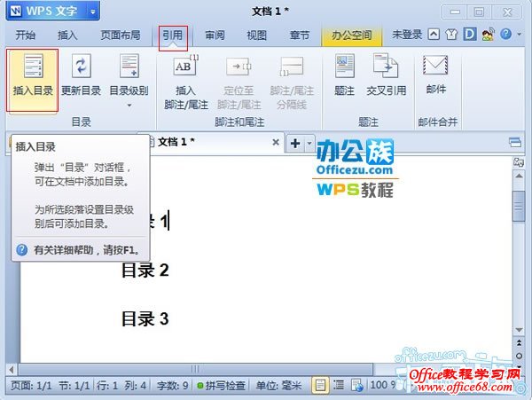Click the vertical scrollbar thumb
532x400 pixels.
519,206
